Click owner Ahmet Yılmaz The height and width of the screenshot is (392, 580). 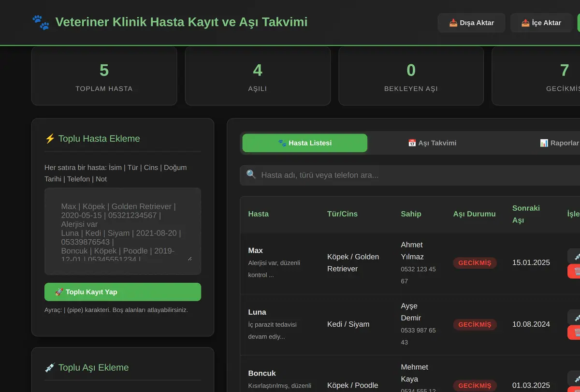(412, 250)
